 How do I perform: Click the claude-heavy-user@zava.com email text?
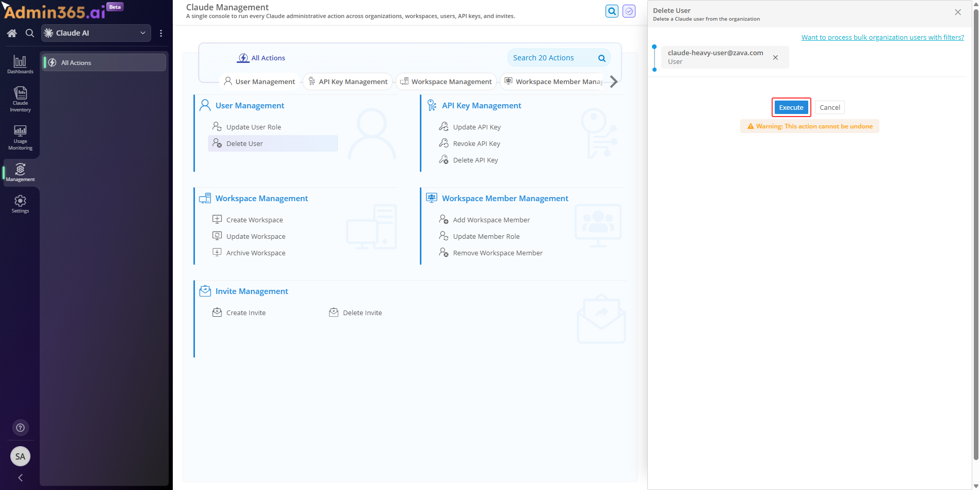pyautogui.click(x=715, y=53)
